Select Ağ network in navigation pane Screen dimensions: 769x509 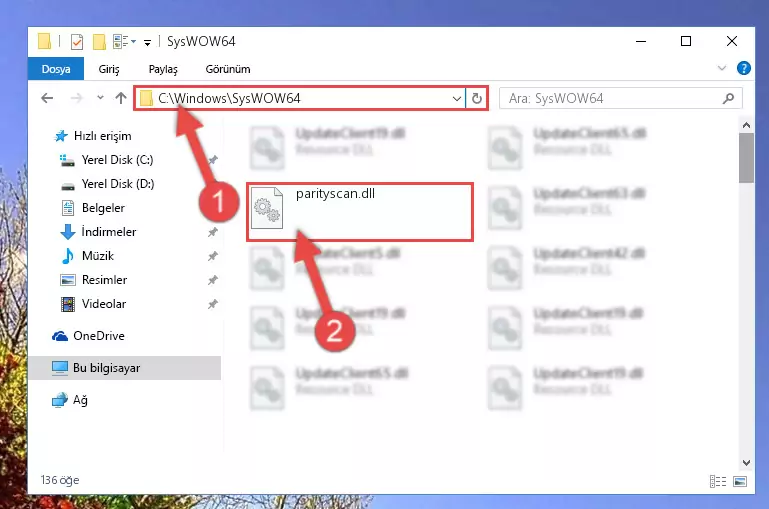click(80, 400)
